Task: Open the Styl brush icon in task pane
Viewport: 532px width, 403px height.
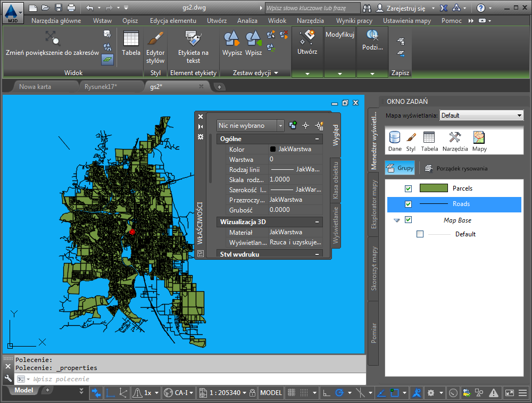Action: coord(411,141)
